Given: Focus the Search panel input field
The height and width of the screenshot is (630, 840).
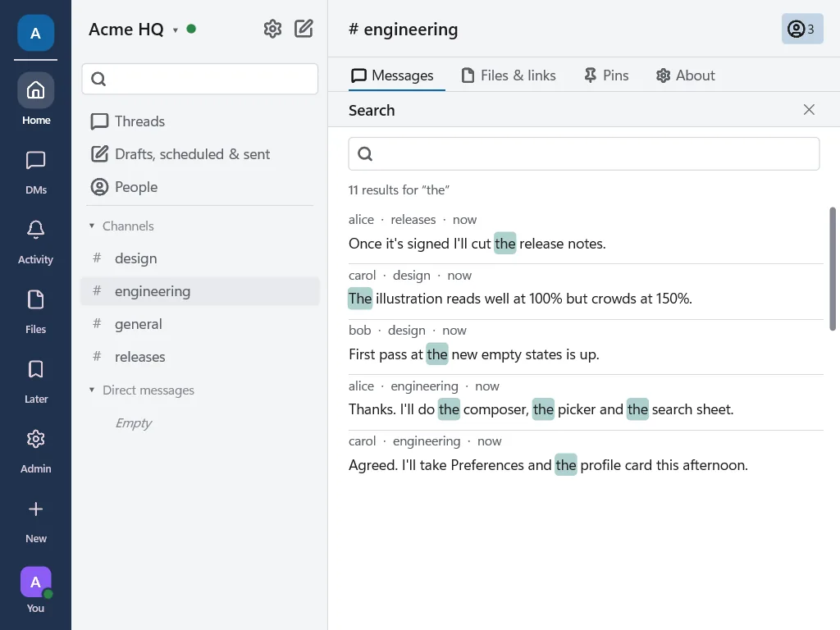Looking at the screenshot, I should 584,154.
